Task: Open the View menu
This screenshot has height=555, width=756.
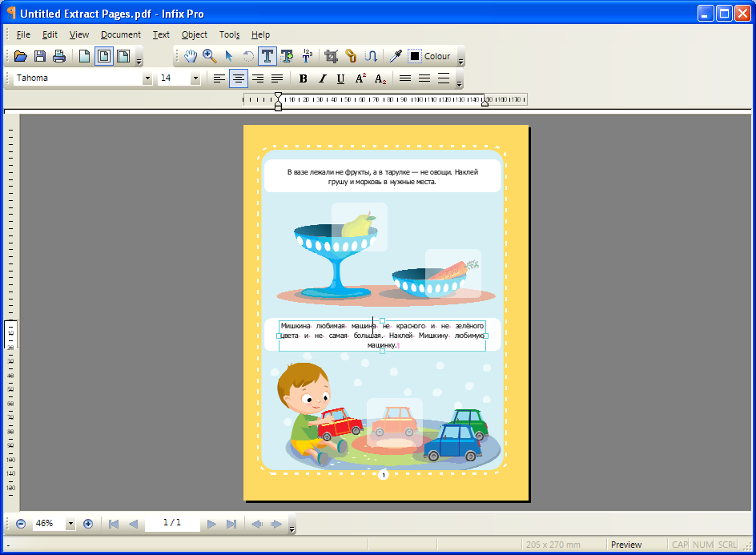Action: (x=79, y=34)
